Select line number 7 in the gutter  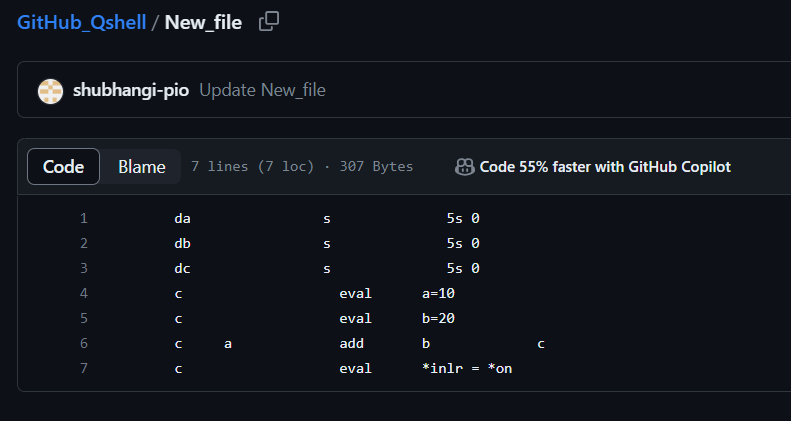click(84, 369)
